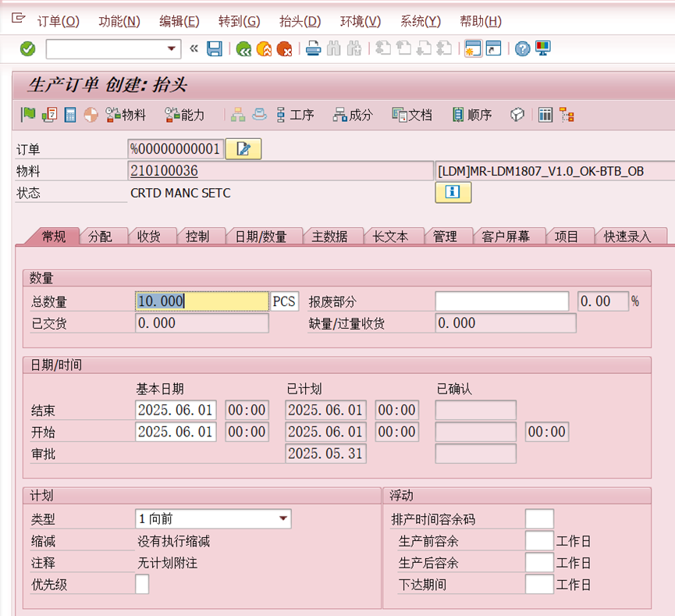Image resolution: width=675 pixels, height=616 pixels.
Task: Open the 帮助(H) menu
Action: click(x=481, y=21)
